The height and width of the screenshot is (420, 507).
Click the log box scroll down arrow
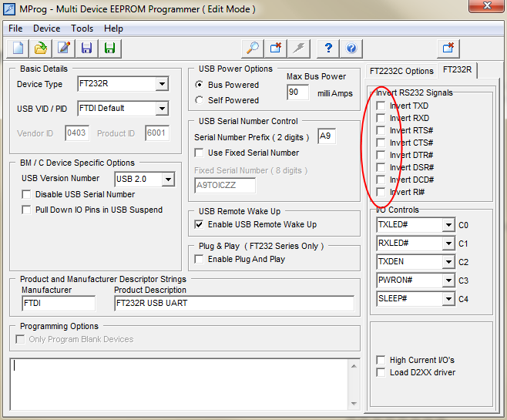(x=354, y=404)
